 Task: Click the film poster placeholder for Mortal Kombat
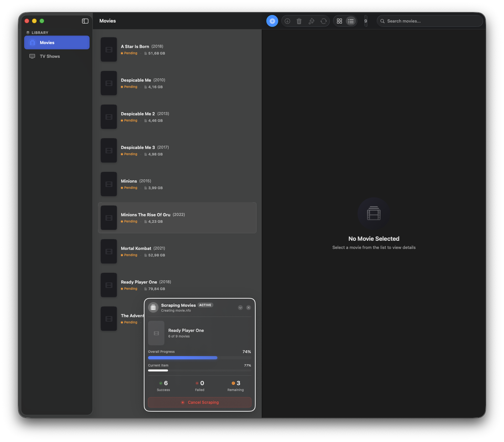click(x=109, y=252)
